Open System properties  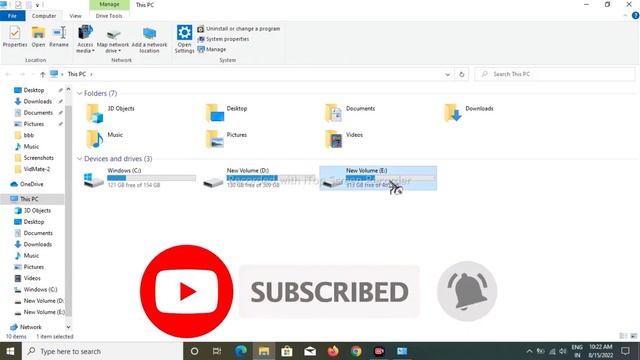click(x=223, y=39)
